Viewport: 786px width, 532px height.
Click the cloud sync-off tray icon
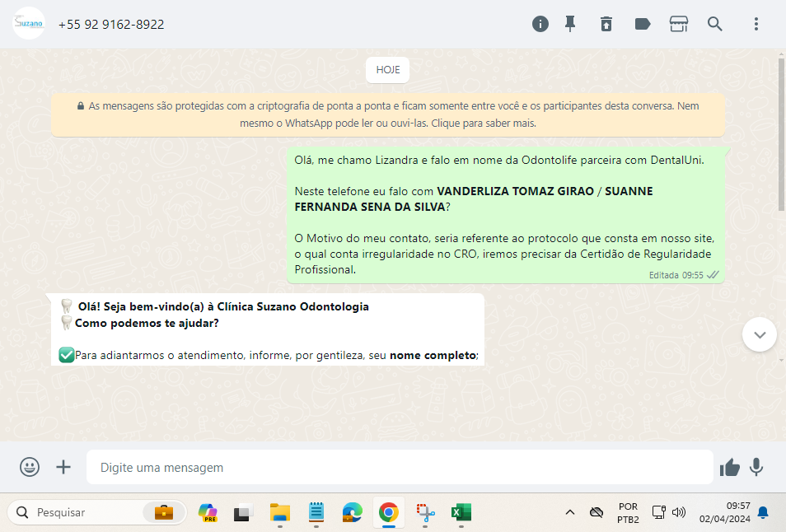[596, 512]
